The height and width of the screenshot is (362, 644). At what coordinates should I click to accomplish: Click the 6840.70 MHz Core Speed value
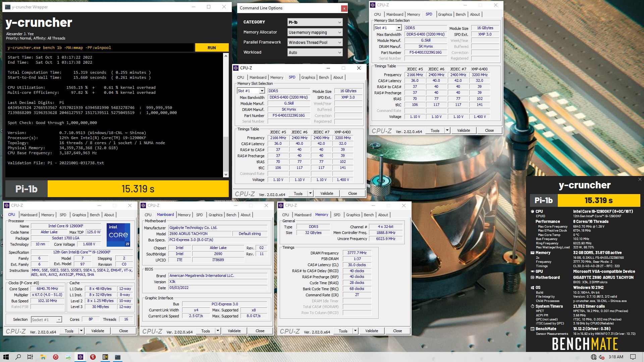click(47, 289)
